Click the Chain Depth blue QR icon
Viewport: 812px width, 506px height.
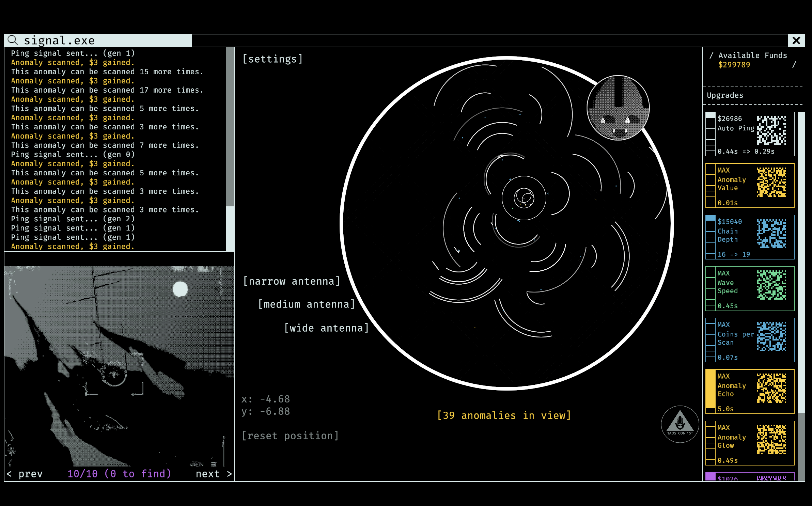pyautogui.click(x=771, y=233)
